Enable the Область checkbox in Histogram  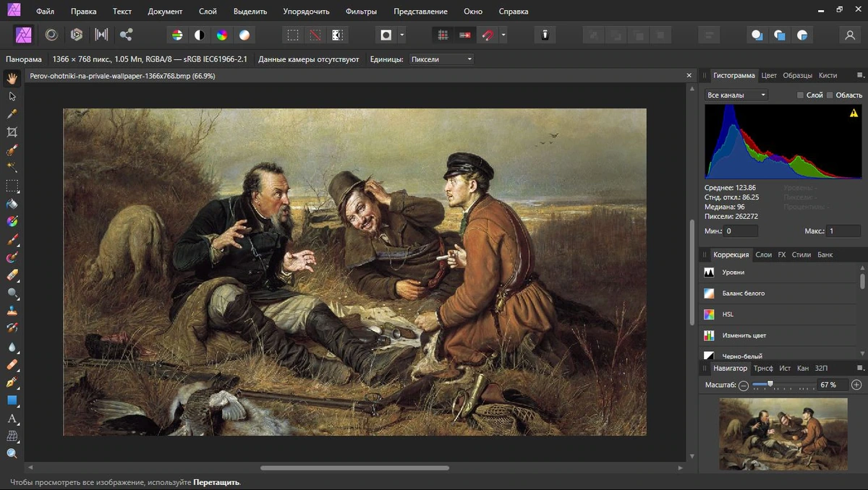click(830, 95)
